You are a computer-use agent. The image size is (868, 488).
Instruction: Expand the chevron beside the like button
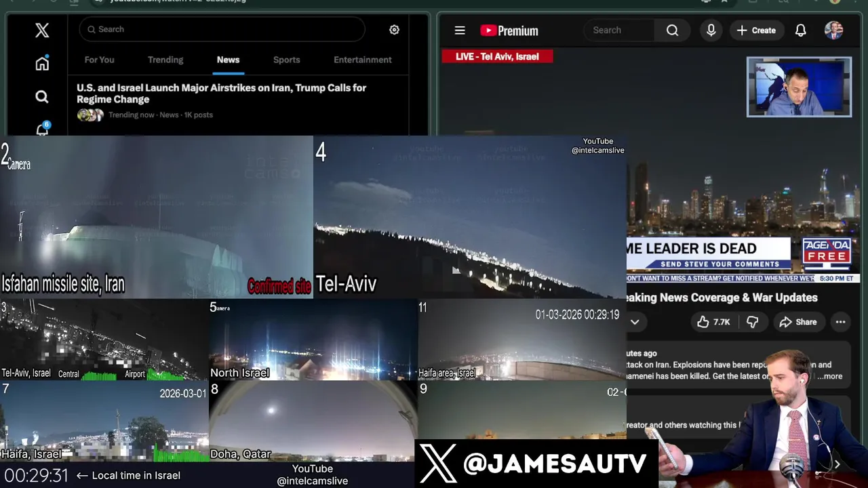pos(635,322)
